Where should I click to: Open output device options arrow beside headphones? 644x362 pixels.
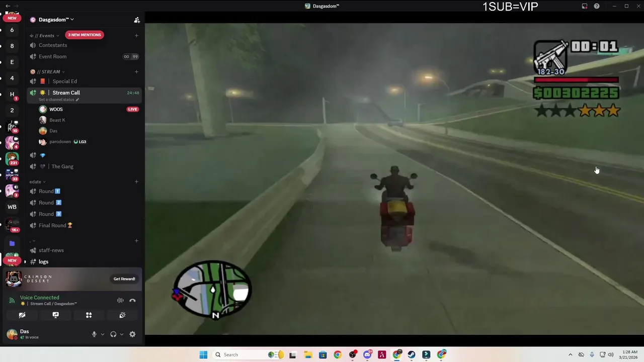pos(122,334)
